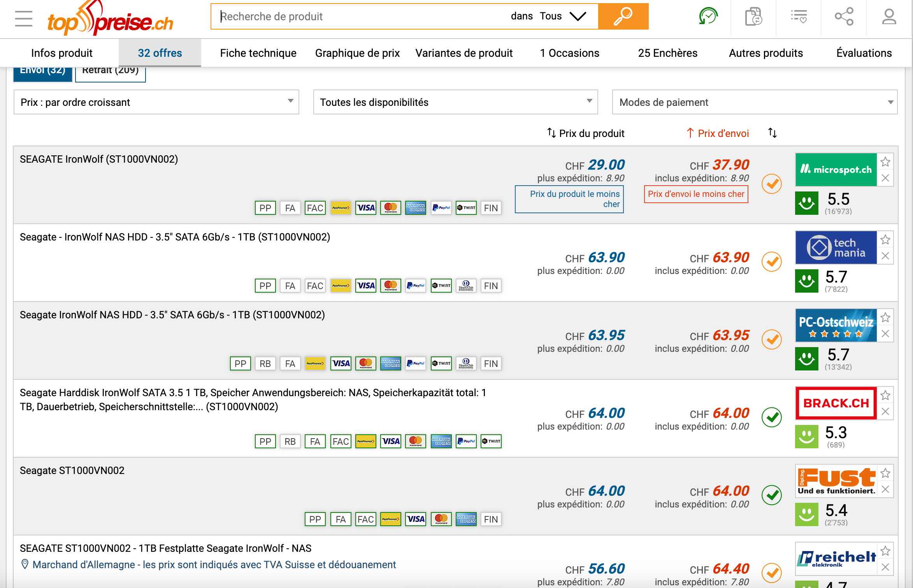The width and height of the screenshot is (913, 588).
Task: Open the price alert clock icon
Action: pos(708,17)
